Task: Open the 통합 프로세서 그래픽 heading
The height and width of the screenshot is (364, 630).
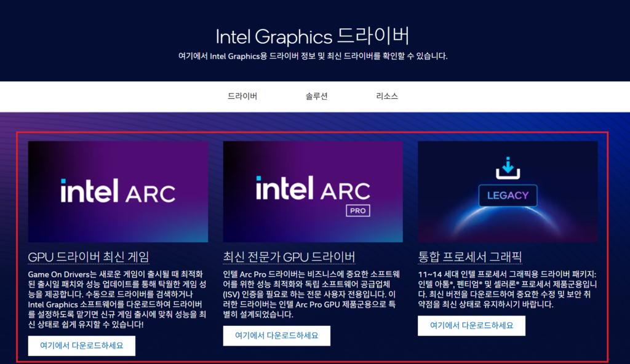Action: [470, 256]
